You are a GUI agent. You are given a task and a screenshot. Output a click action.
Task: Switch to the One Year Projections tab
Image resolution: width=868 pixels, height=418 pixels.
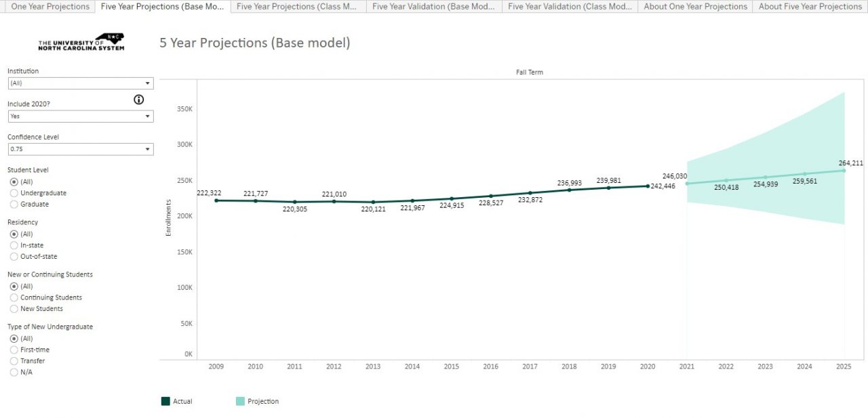49,6
